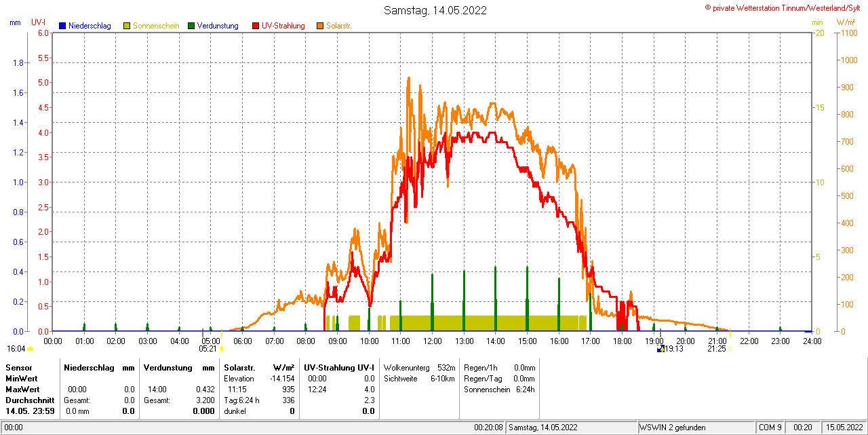Click the 06:00 label on the time axis
The image size is (868, 435).
coord(242,341)
